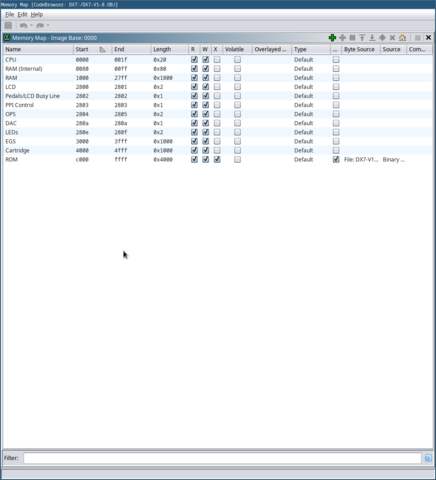Select the 'CPU' block name cell
436x480 pixels.
11,60
